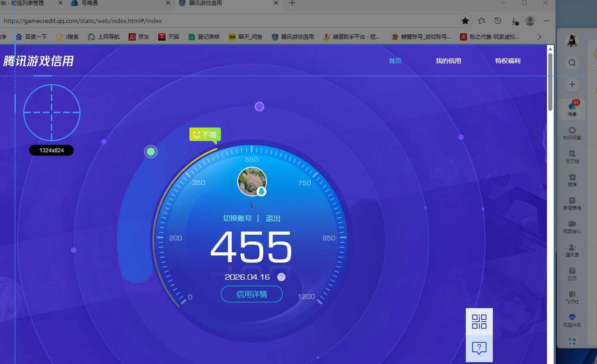The image size is (597, 364).
Task: Click the 信用详情 button
Action: (252, 294)
